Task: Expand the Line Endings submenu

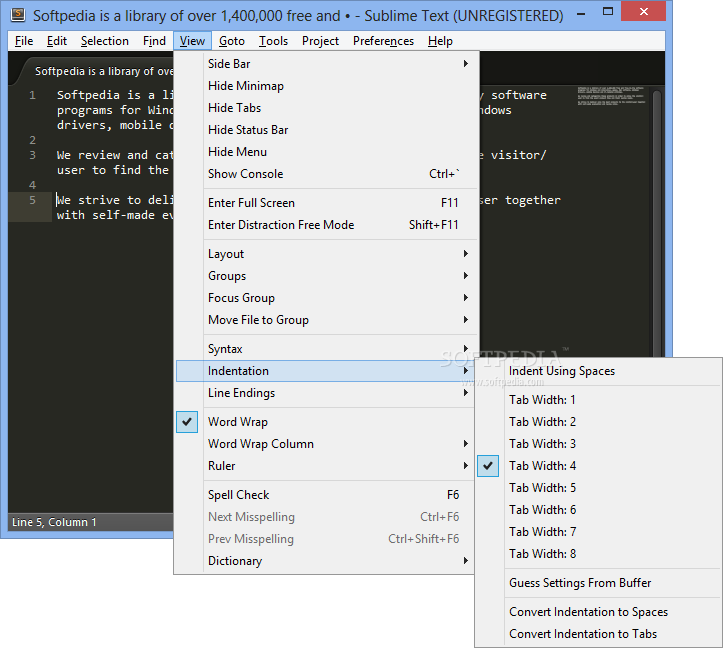Action: 326,393
